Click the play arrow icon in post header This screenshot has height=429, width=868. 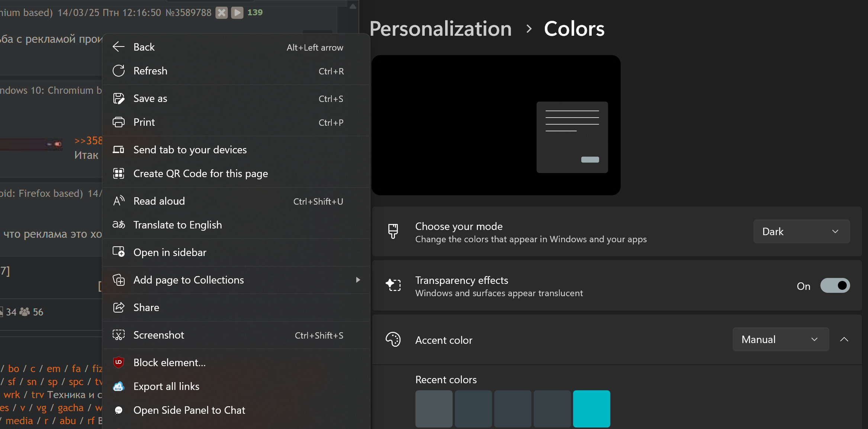coord(237,13)
